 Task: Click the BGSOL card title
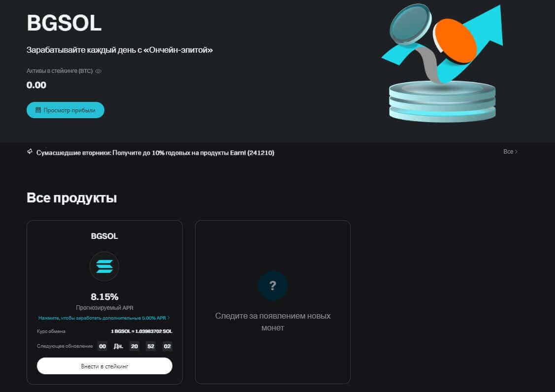coord(104,236)
